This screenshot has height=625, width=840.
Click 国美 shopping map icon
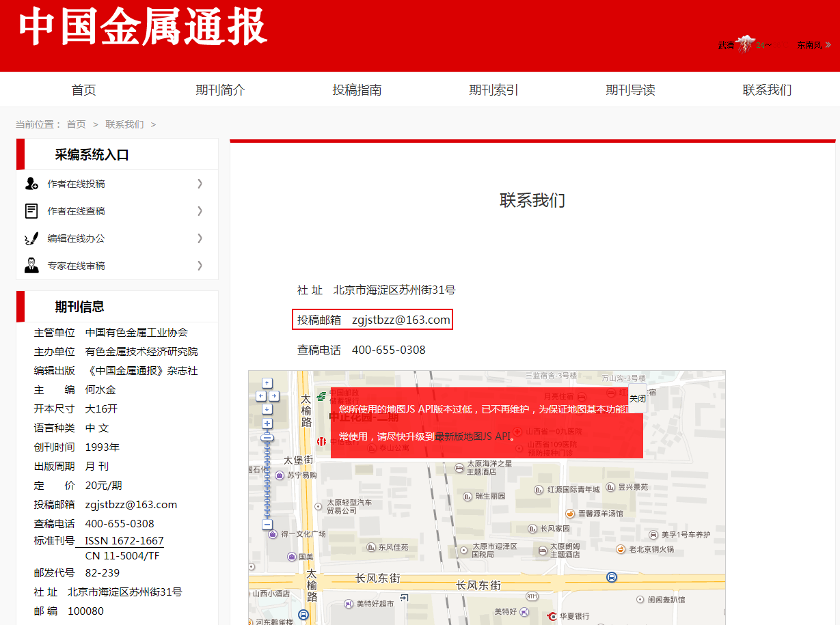point(292,557)
